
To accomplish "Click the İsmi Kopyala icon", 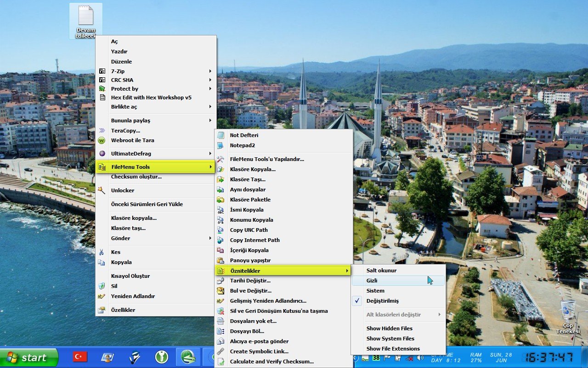I will (220, 210).
